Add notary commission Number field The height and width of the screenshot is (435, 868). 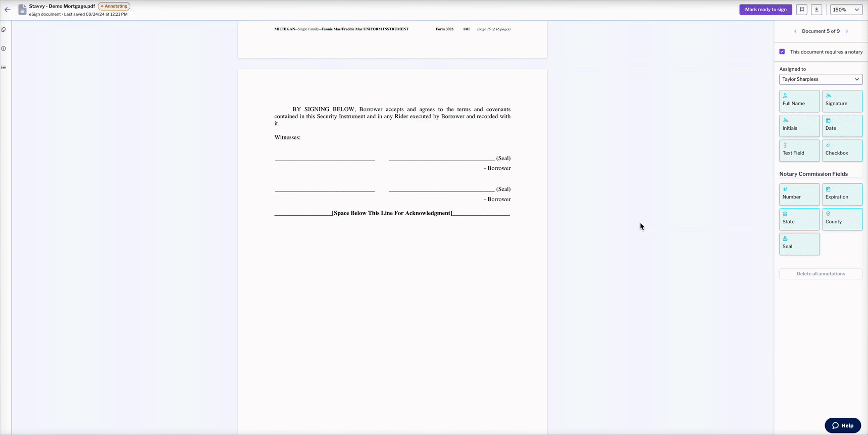799,195
